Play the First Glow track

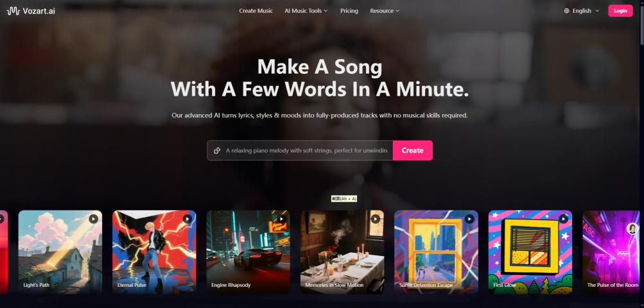click(564, 219)
